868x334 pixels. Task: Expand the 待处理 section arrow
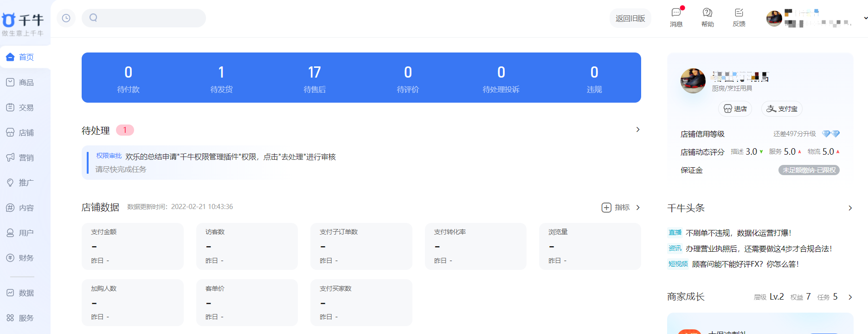click(x=638, y=130)
